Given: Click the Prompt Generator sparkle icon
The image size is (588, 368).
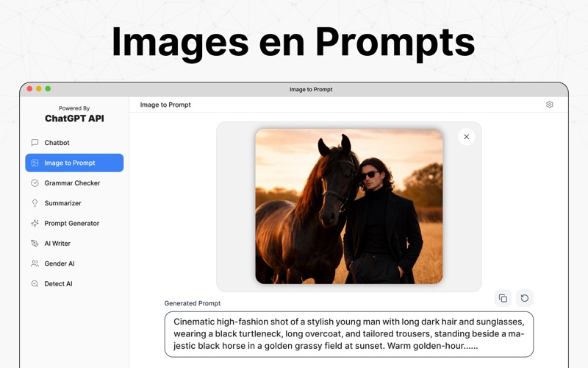Looking at the screenshot, I should tap(35, 224).
